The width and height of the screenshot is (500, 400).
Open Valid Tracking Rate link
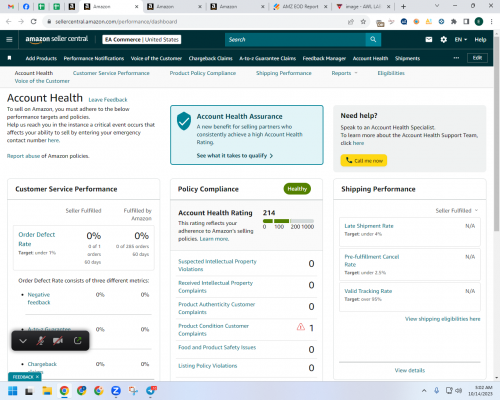368,291
